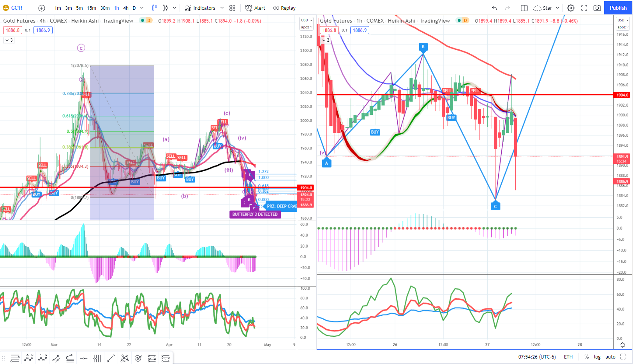633x364 pixels.
Task: Select the vertical lines drawing tool
Action: click(97, 358)
